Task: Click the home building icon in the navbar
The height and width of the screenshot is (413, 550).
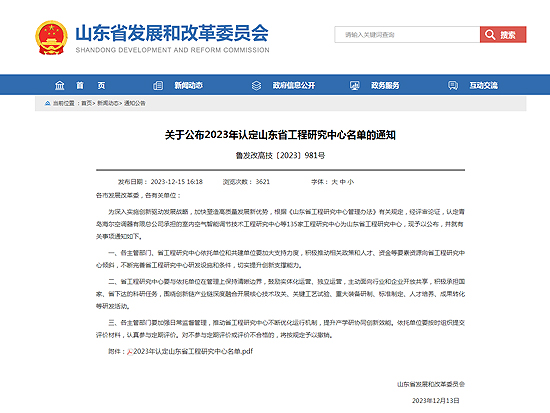Action: 60,85
